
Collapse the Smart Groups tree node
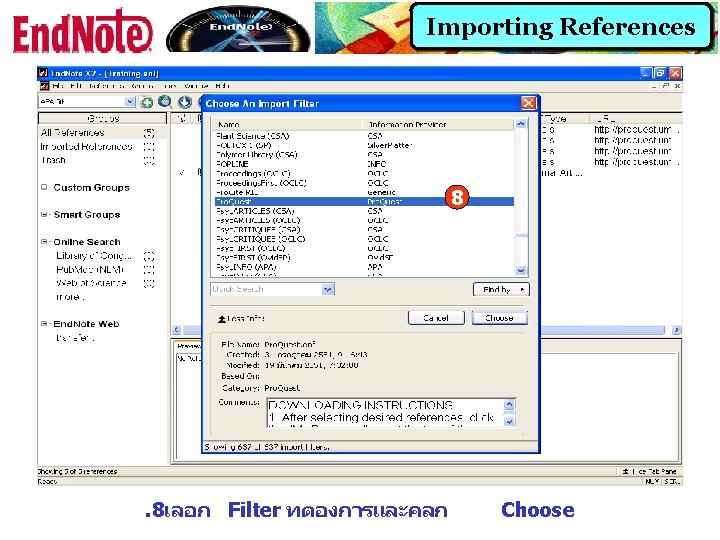click(x=44, y=214)
